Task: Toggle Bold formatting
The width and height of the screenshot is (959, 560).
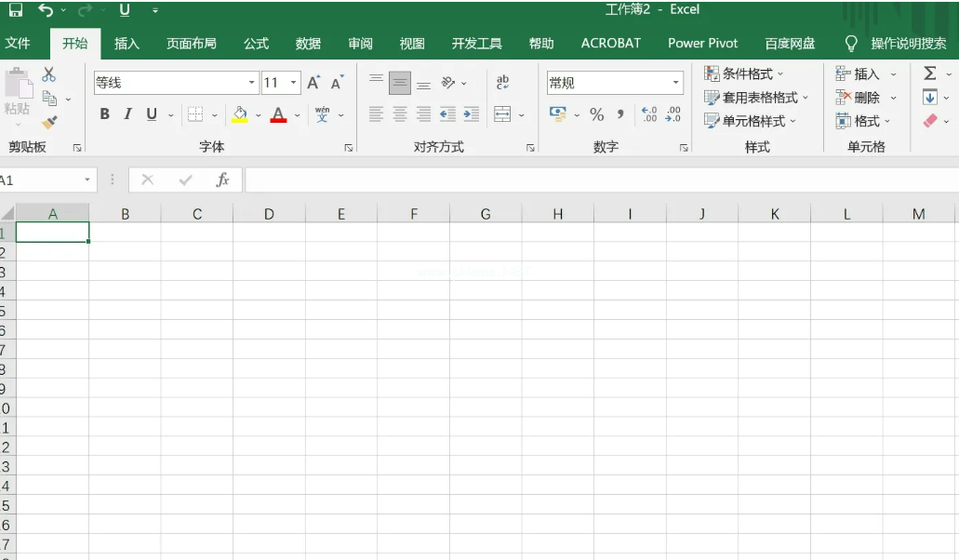Action: click(104, 114)
